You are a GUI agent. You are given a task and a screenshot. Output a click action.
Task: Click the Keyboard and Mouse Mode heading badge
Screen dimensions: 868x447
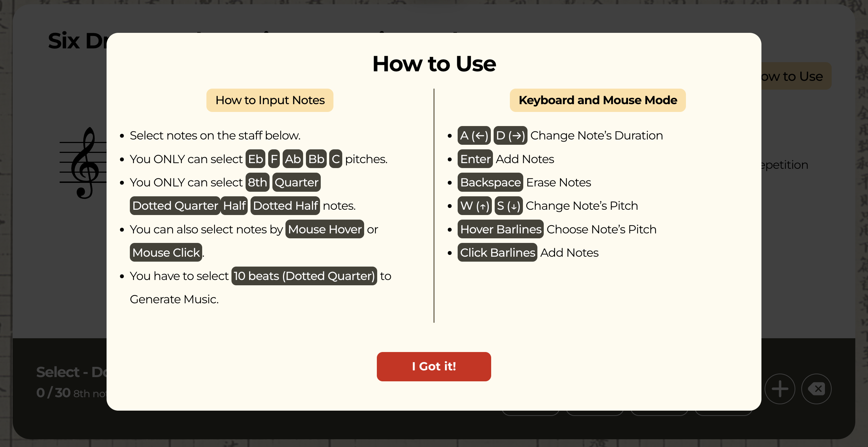pos(598,100)
